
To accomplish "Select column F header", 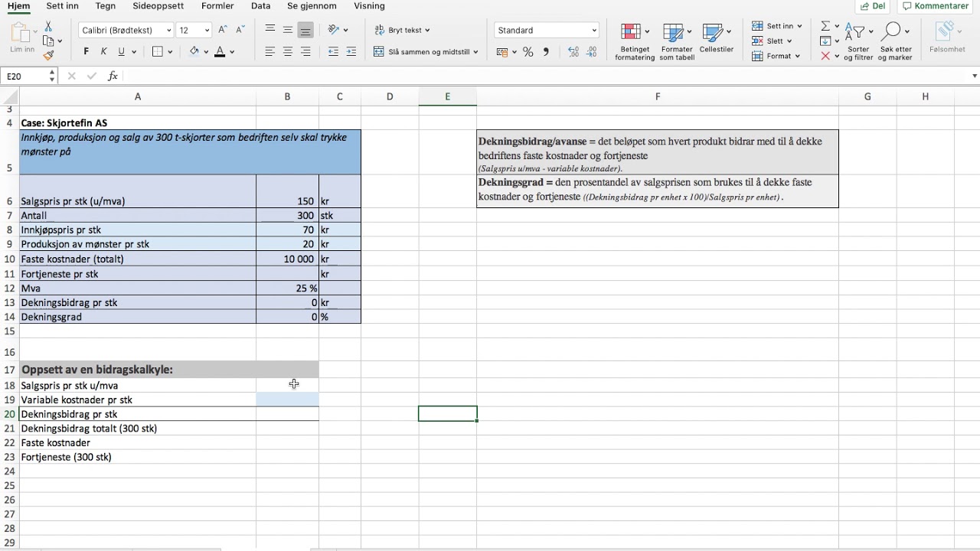I will pyautogui.click(x=658, y=96).
